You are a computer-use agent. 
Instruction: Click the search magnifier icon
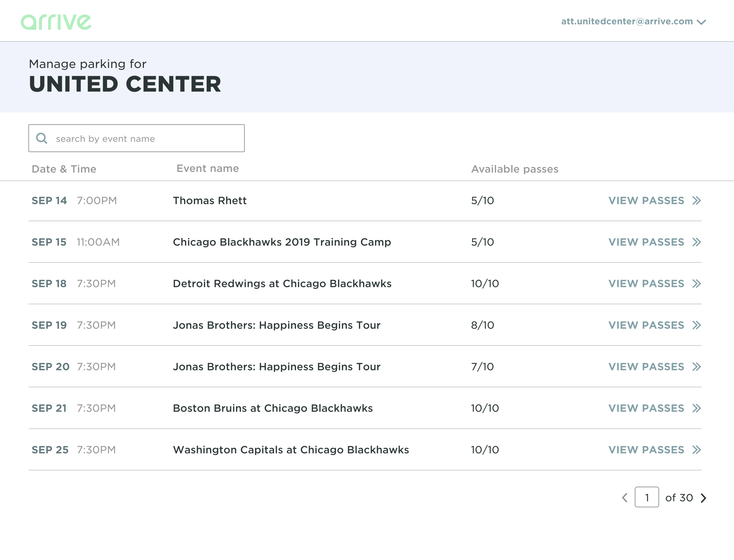coord(42,138)
